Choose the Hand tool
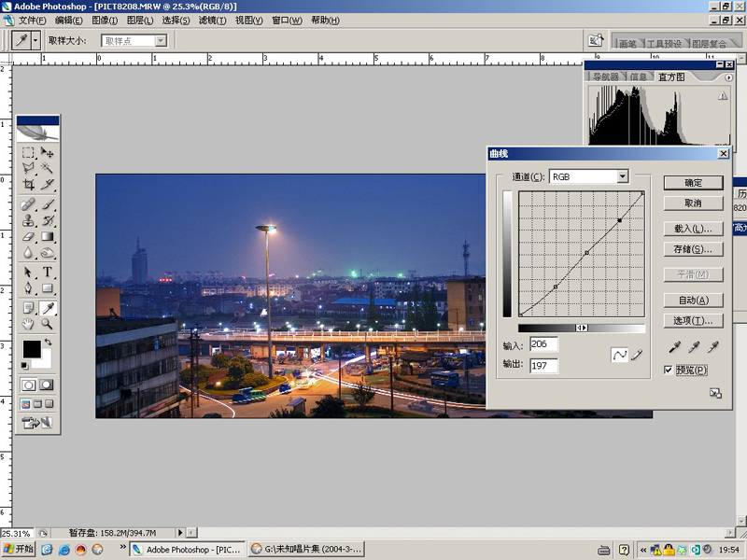Screen dimensions: 747x560 [x=28, y=324]
